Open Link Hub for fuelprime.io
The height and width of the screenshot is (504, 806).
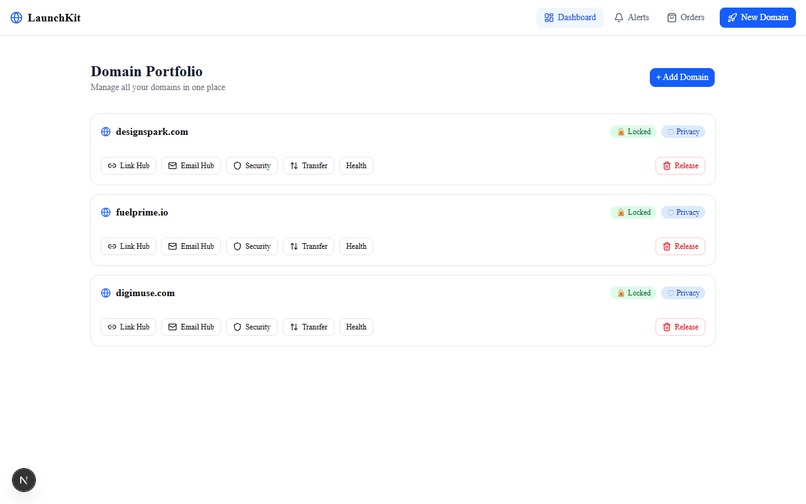(x=129, y=246)
